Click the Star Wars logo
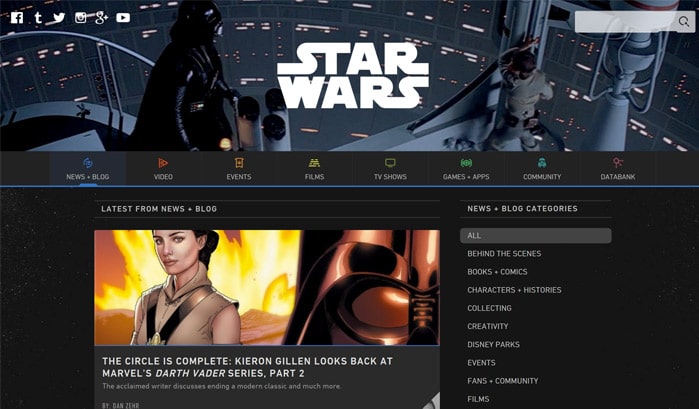 (353, 75)
